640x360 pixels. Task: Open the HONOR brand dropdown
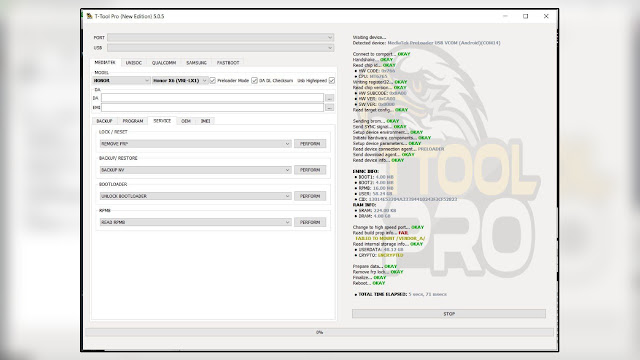[122, 80]
